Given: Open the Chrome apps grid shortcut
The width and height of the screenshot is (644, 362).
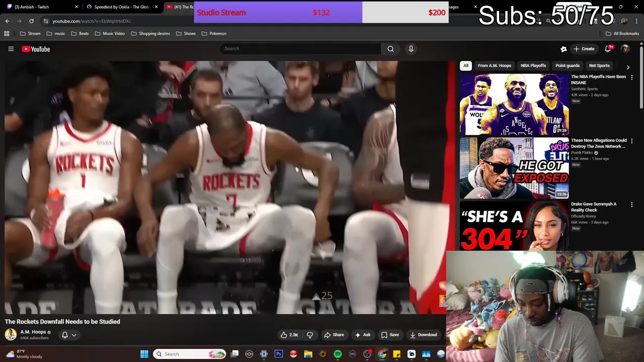Looking at the screenshot, I should tap(7, 34).
